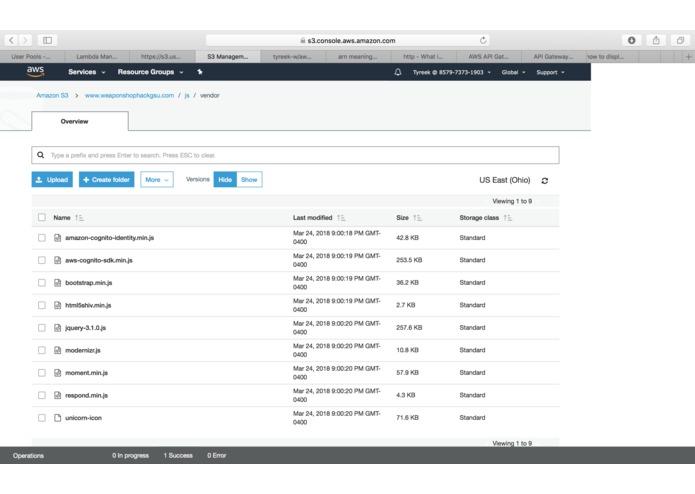Image resolution: width=695 pixels, height=494 pixels.
Task: Open the Tyreek account dropdown
Action: (x=452, y=72)
